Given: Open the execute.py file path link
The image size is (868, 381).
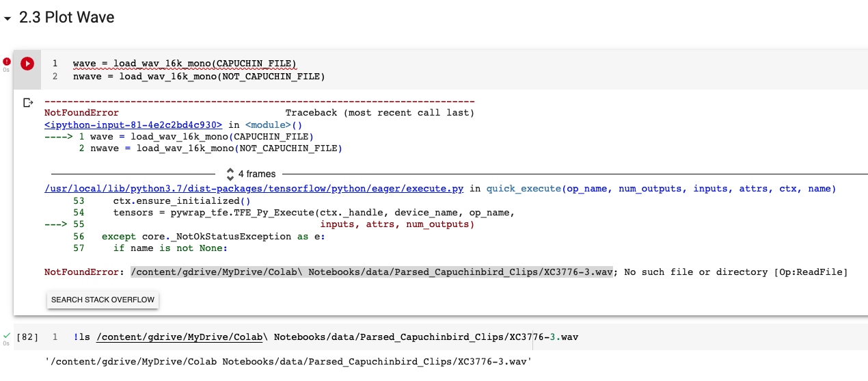Looking at the screenshot, I should (x=254, y=188).
